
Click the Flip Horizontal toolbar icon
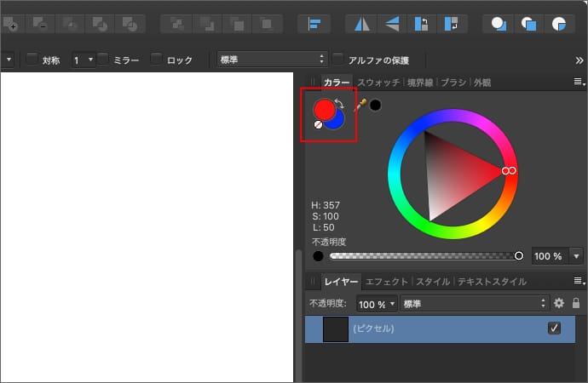click(x=363, y=24)
